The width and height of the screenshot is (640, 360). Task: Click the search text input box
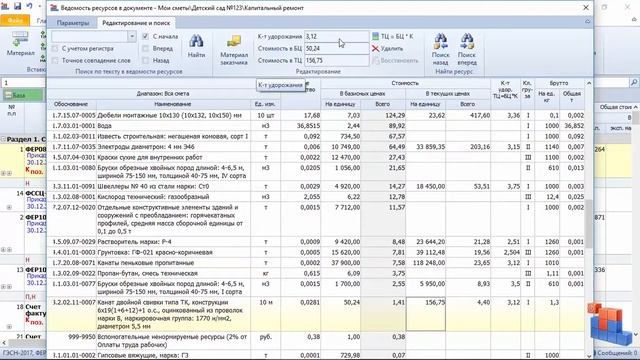point(89,36)
